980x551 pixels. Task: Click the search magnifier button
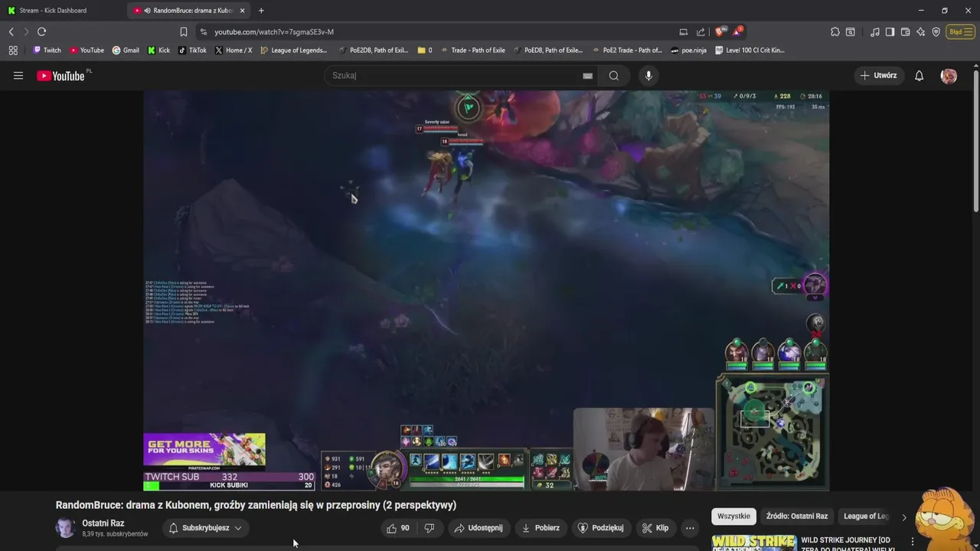(x=614, y=76)
